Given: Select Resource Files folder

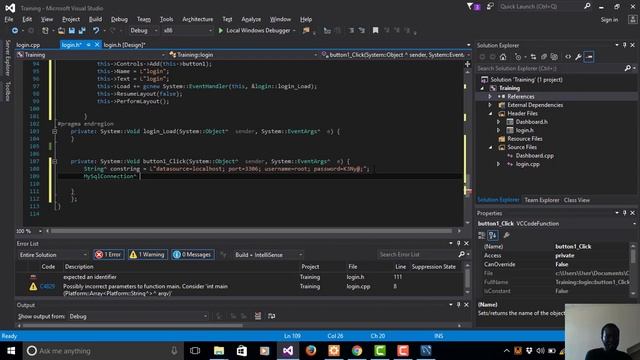Looking at the screenshot, I should [525, 139].
